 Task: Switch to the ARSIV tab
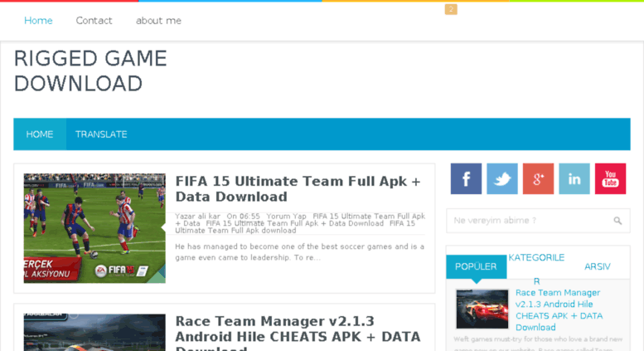click(x=598, y=266)
